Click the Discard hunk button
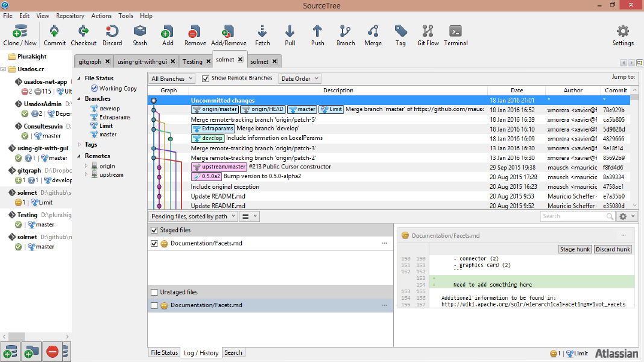Image resolution: width=644 pixels, height=362 pixels. point(613,249)
